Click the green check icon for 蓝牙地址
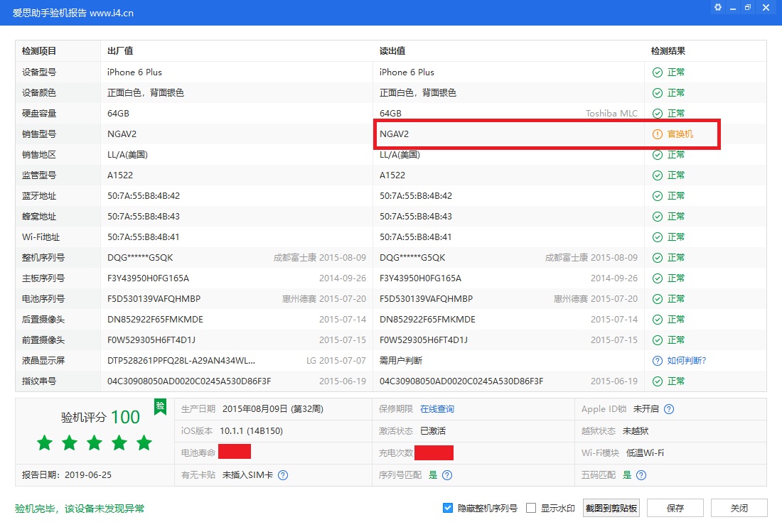782x532 pixels. [x=658, y=196]
